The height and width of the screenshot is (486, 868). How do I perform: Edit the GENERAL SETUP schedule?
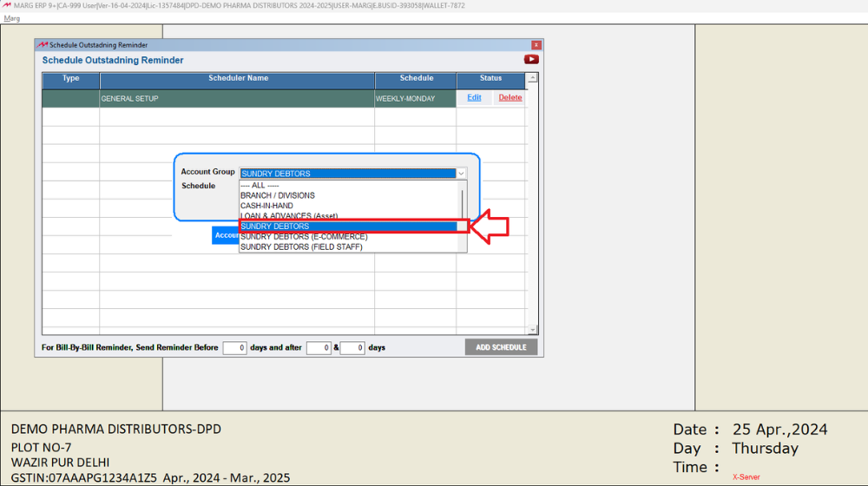(x=474, y=98)
